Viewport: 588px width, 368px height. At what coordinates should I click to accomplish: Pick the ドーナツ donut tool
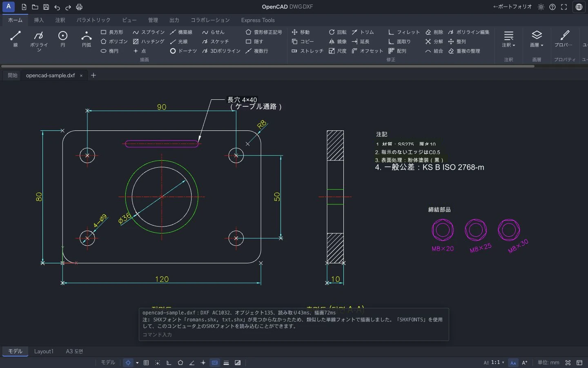(183, 51)
